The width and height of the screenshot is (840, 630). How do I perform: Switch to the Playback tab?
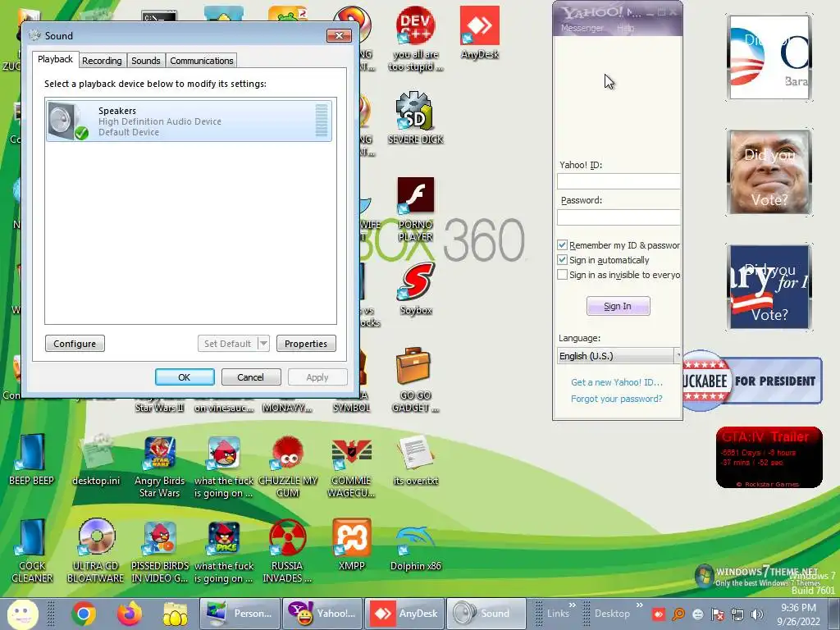55,59
